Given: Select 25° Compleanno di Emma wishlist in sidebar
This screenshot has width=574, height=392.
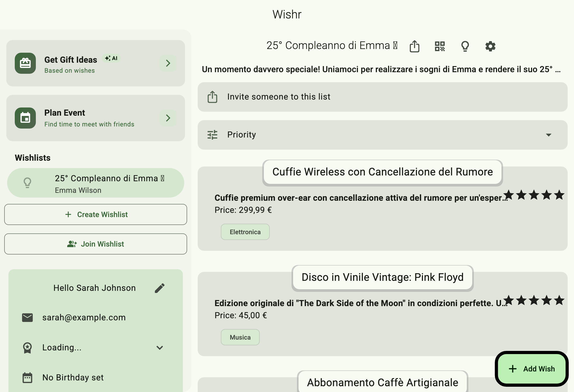Looking at the screenshot, I should [95, 183].
